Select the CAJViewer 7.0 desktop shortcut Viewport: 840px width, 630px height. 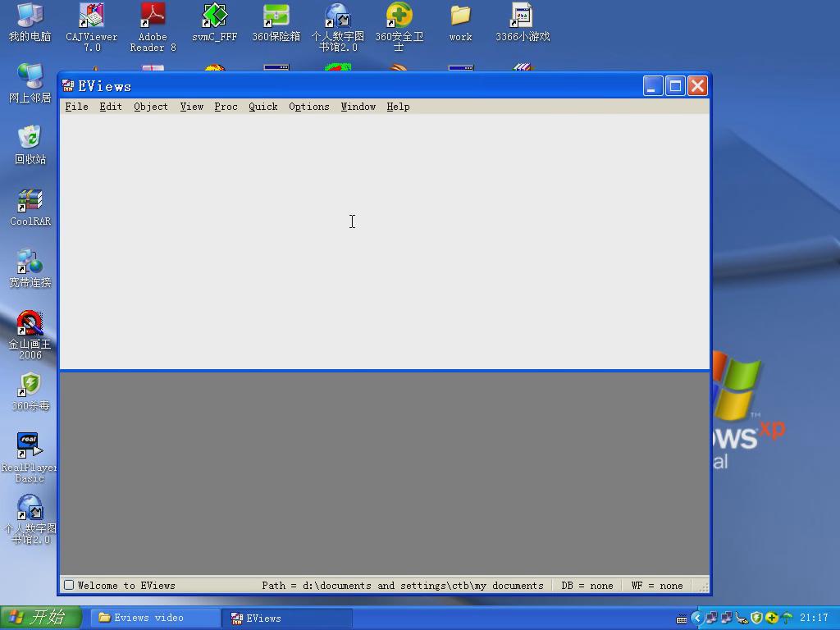(x=92, y=28)
